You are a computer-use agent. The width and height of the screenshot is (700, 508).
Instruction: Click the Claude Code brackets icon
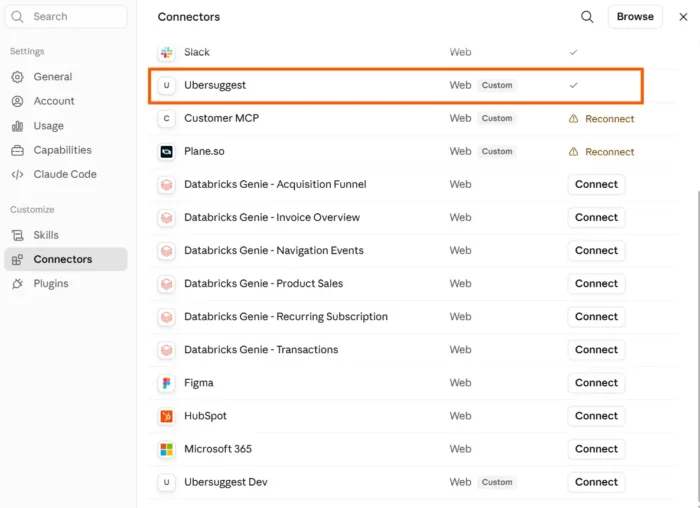[x=17, y=175]
